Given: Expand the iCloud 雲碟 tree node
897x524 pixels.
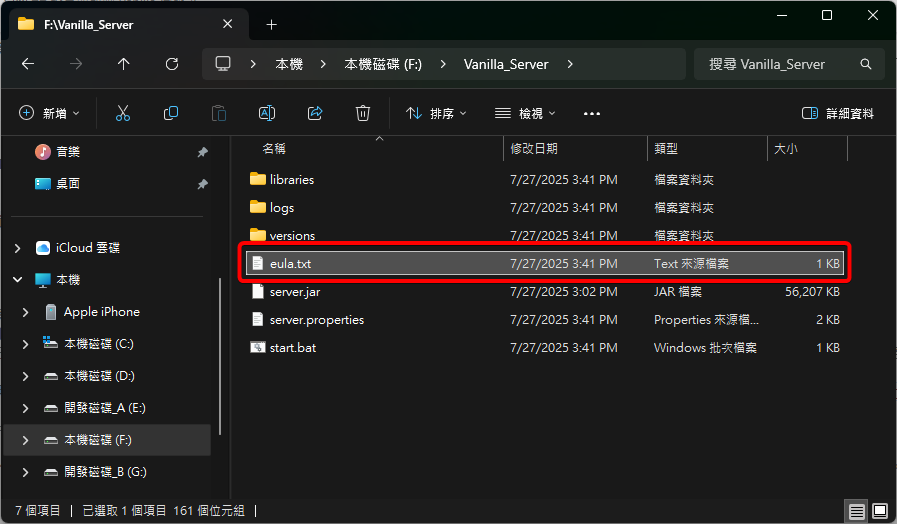Looking at the screenshot, I should [x=18, y=248].
